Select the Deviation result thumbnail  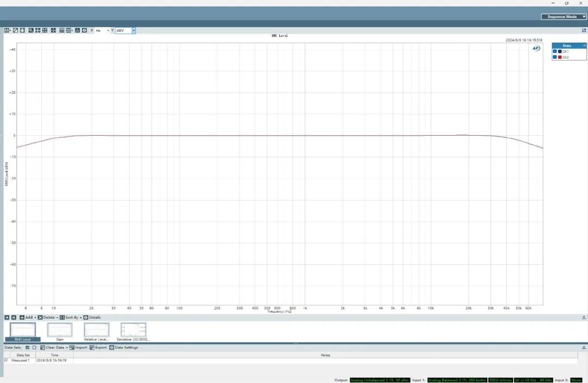pyautogui.click(x=133, y=332)
